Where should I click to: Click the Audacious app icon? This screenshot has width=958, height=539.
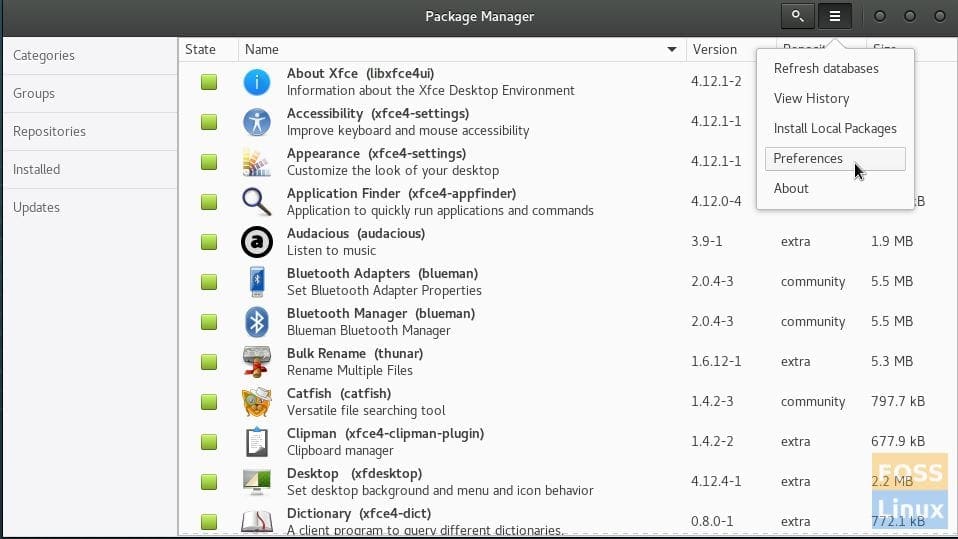[x=257, y=242]
